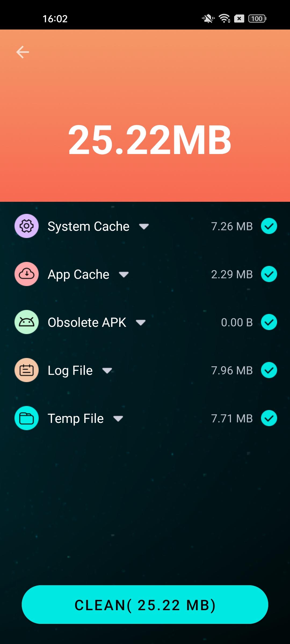Uncheck the Log File checkbox
This screenshot has height=644, width=290.
[269, 370]
